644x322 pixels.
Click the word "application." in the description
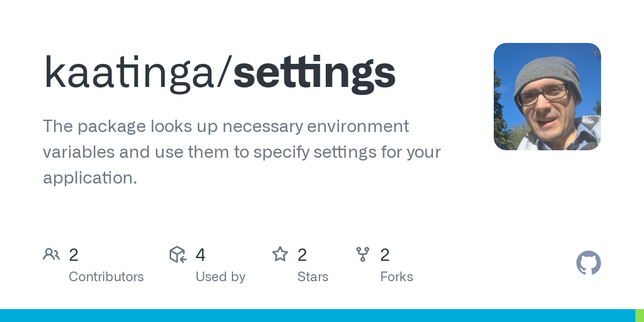coord(90,178)
